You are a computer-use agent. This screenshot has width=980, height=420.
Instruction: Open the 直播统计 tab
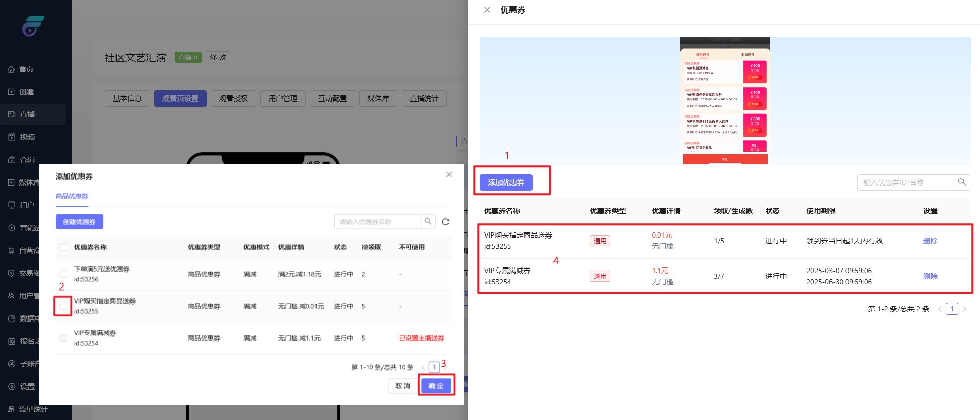tap(424, 98)
